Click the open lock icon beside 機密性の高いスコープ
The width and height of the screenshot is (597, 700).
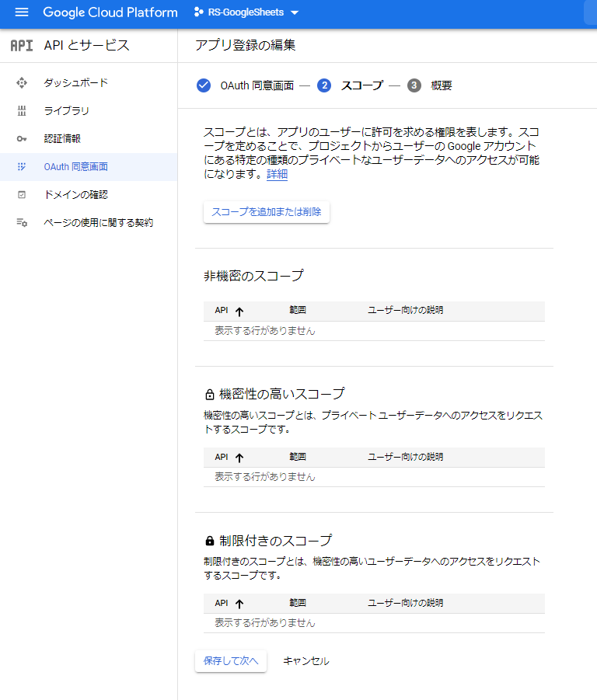[209, 394]
